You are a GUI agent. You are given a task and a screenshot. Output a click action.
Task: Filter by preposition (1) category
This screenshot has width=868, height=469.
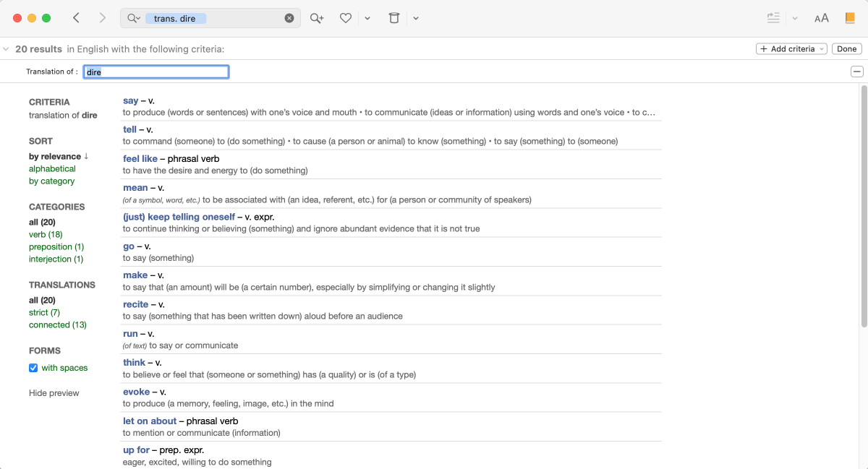tap(56, 246)
